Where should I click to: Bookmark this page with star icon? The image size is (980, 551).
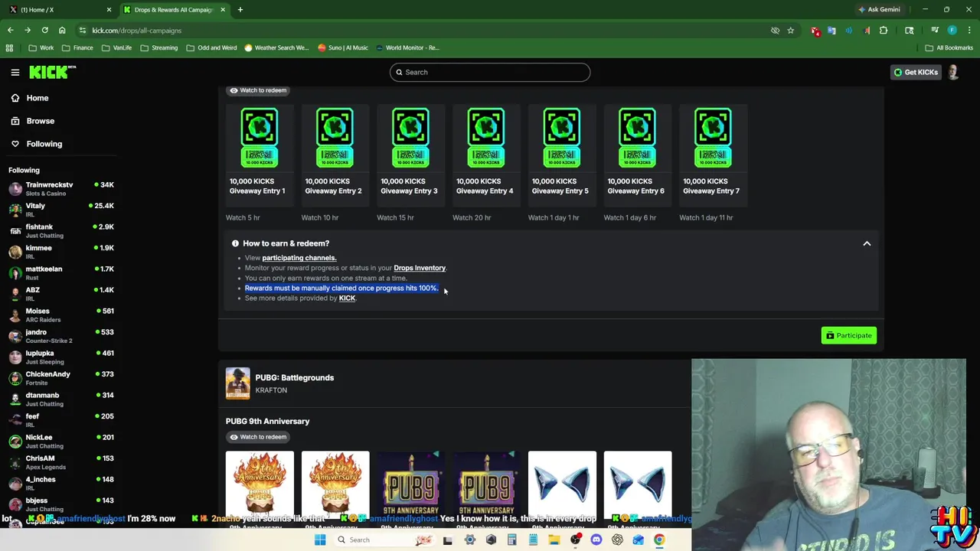790,31
